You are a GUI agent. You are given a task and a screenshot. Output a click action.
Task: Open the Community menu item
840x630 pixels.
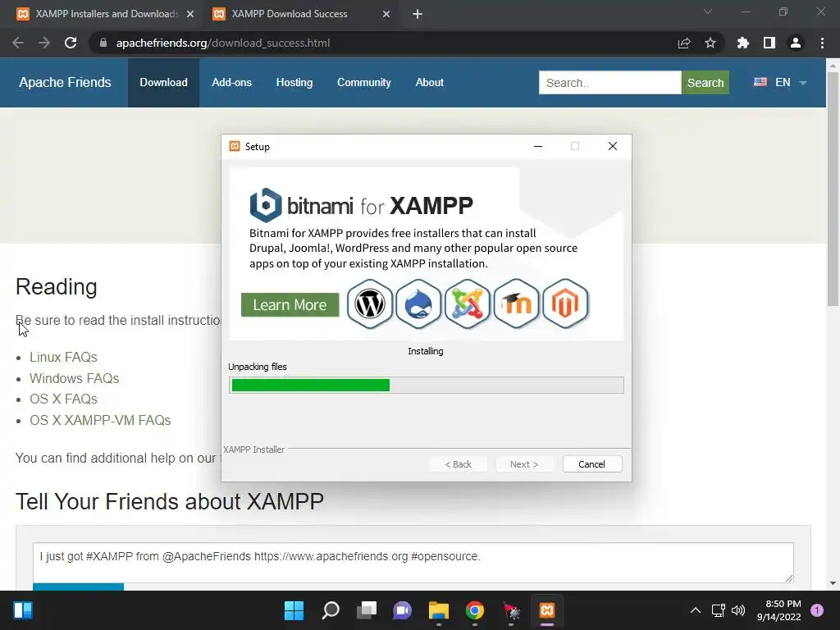[363, 83]
